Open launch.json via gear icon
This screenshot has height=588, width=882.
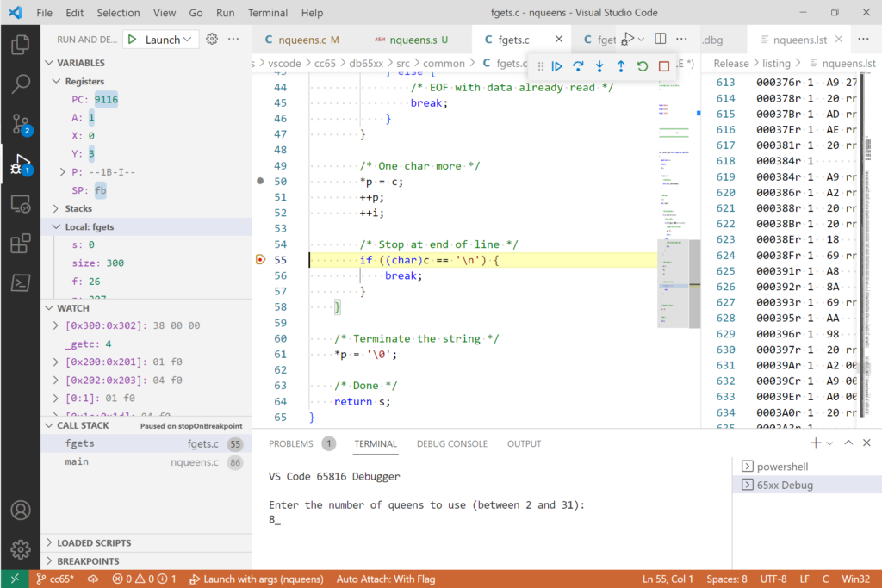coord(212,39)
